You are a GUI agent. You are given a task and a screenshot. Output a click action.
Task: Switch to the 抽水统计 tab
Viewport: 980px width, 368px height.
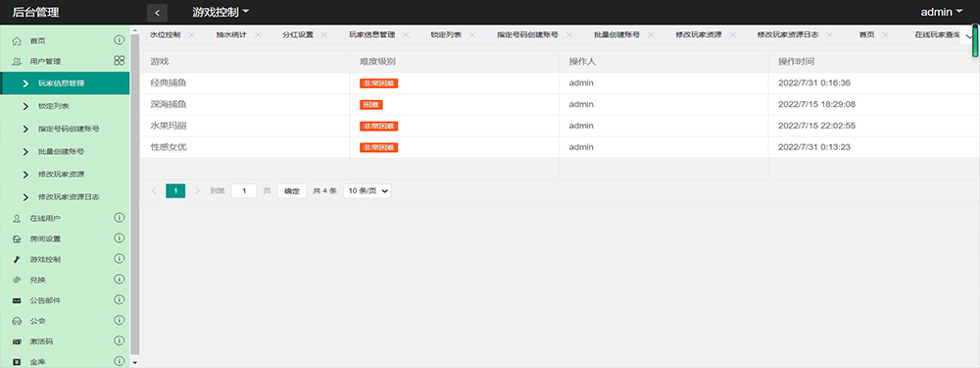point(232,35)
